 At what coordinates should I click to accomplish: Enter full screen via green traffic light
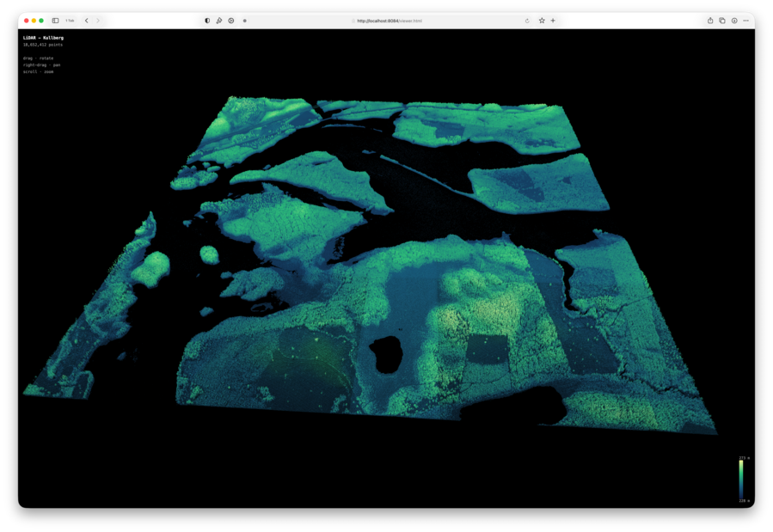pyautogui.click(x=41, y=21)
